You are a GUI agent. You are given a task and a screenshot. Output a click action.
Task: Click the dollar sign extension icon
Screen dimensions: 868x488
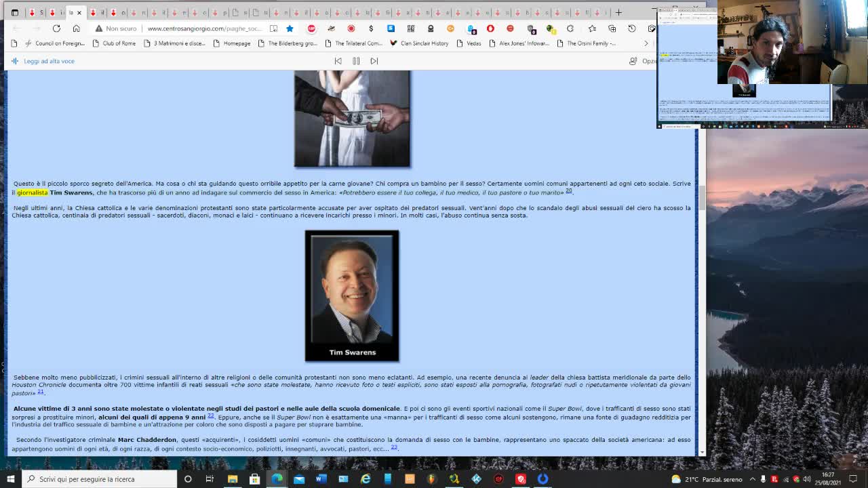click(x=371, y=28)
